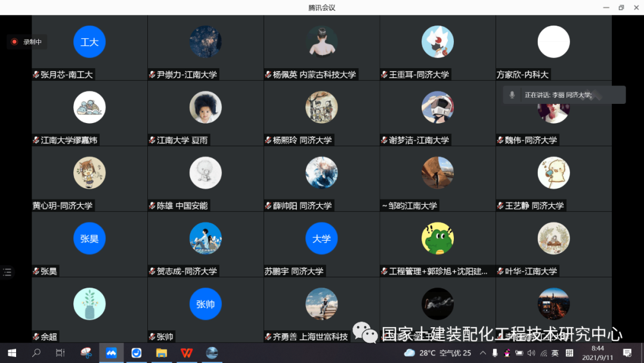This screenshot has width=644, height=363.
Task: Click the mic icon beside 叶华-江南大学
Action: [x=500, y=270]
